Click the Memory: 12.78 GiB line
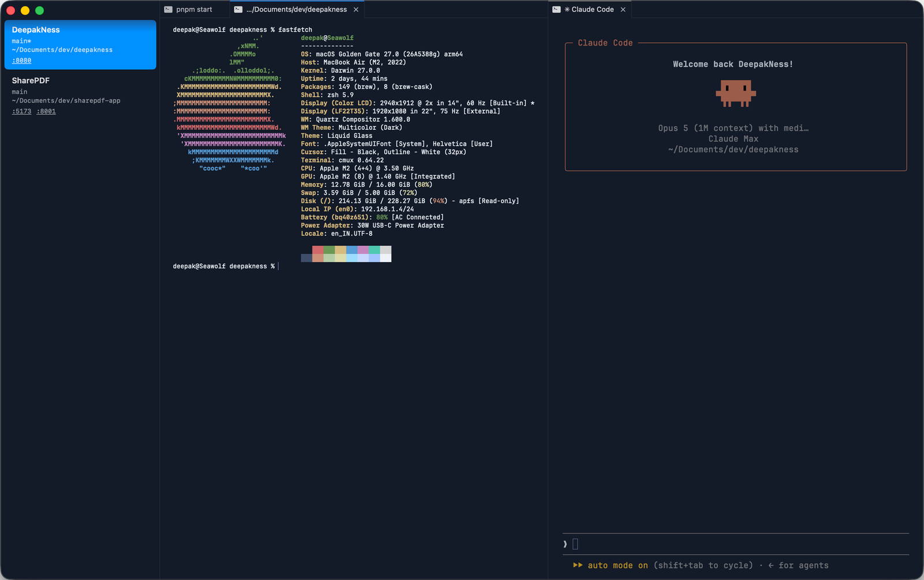This screenshot has height=580, width=924. coord(367,185)
